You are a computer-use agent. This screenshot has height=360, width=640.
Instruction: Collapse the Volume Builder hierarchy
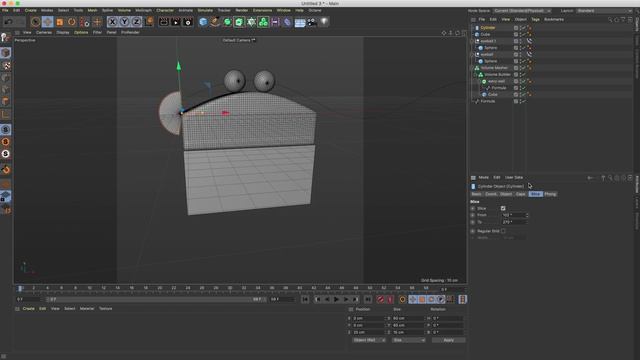(476, 75)
